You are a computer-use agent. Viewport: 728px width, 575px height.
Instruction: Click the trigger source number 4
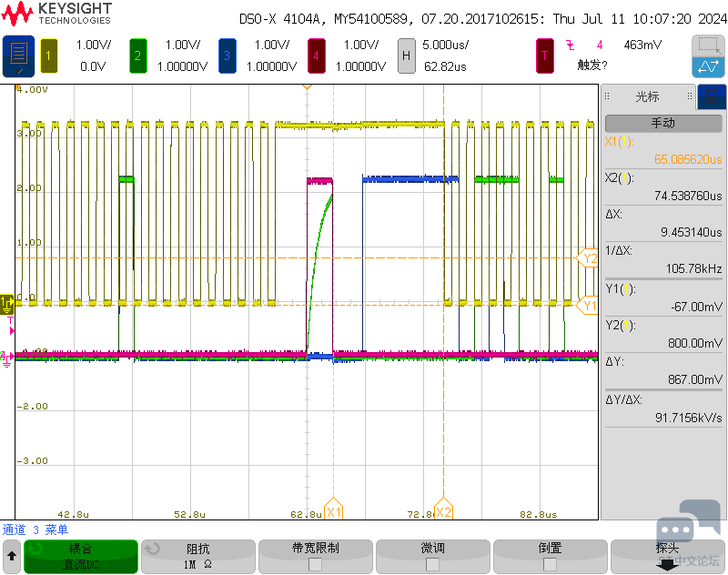[600, 45]
